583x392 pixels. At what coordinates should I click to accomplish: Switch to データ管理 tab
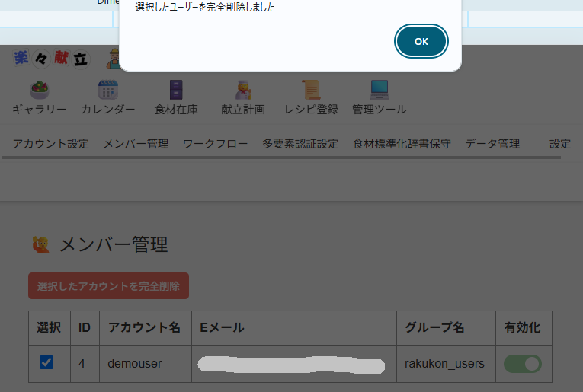(x=492, y=144)
